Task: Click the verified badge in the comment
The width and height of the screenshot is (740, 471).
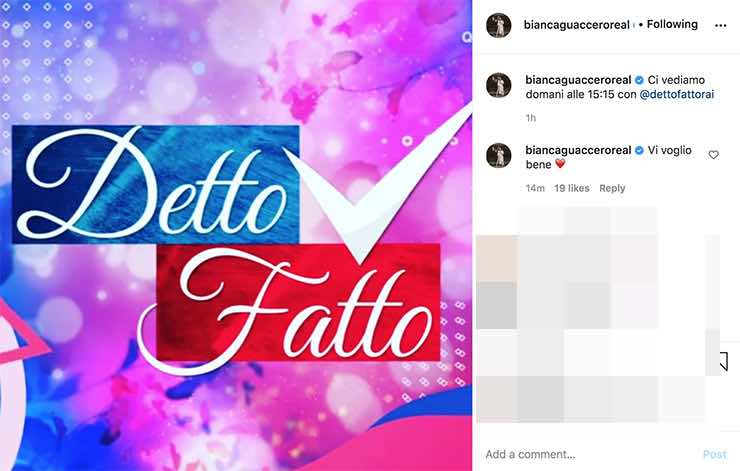Action: point(639,151)
